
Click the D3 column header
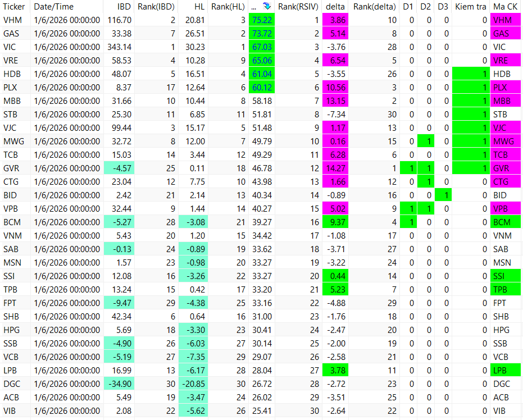(443, 7)
